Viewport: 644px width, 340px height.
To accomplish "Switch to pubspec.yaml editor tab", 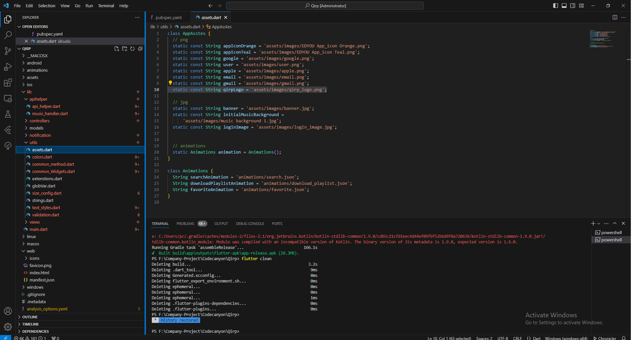I will pyautogui.click(x=169, y=17).
